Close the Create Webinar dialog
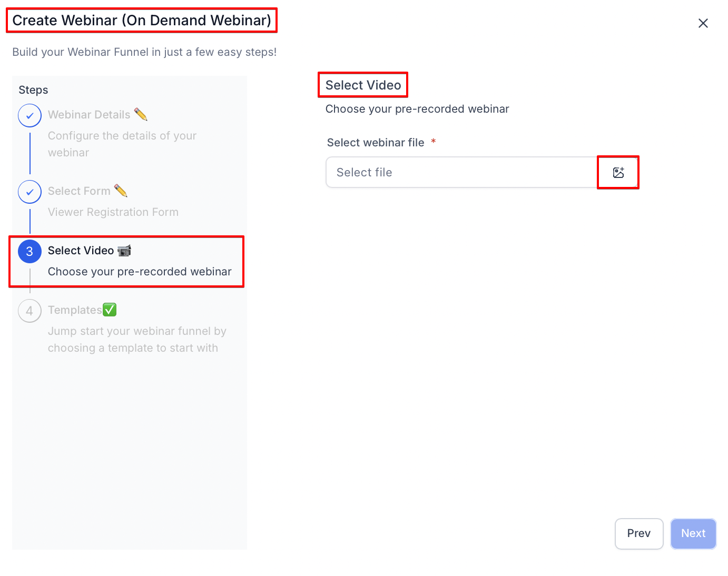The height and width of the screenshot is (576, 728). point(703,23)
